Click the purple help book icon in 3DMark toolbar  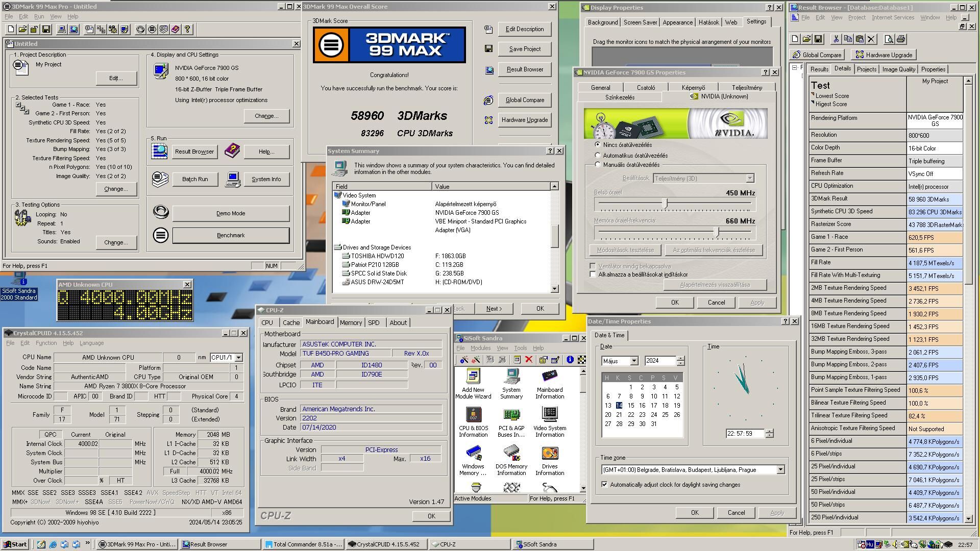pos(176,30)
